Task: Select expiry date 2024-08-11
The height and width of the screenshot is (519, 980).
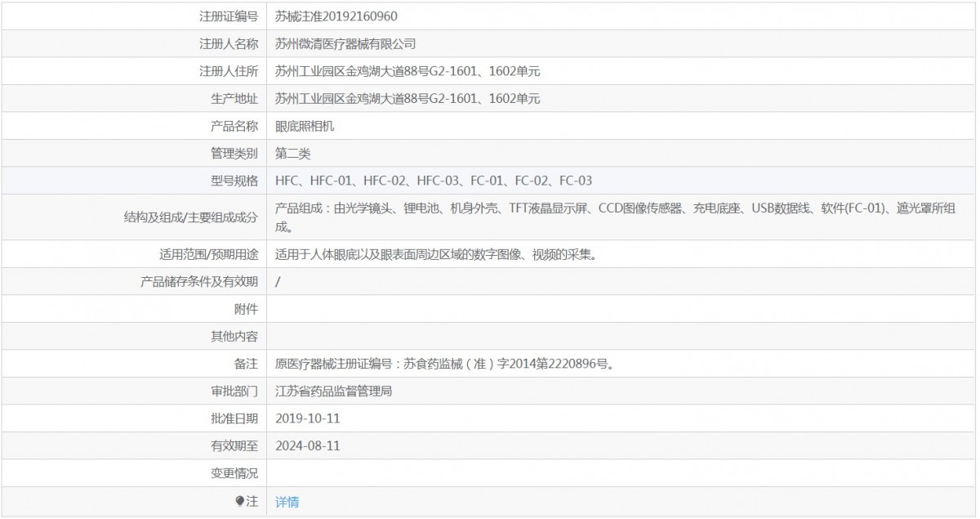Action: point(308,445)
